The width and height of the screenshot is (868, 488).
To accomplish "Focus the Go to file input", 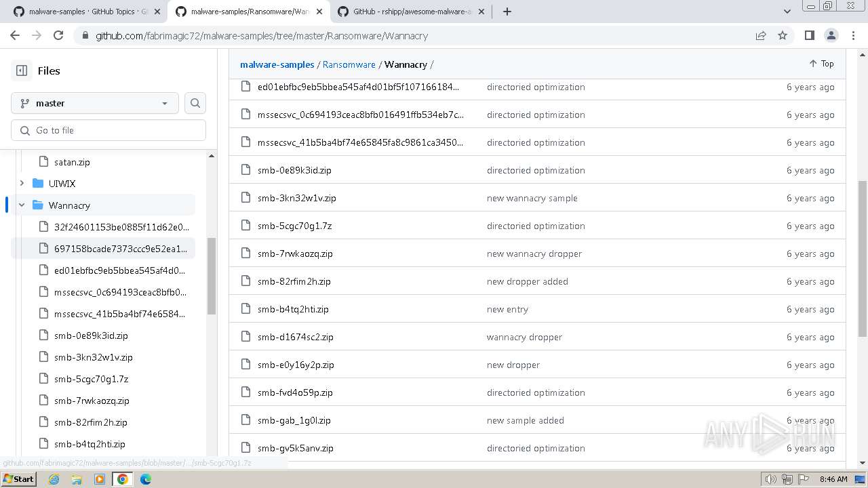I will [108, 130].
